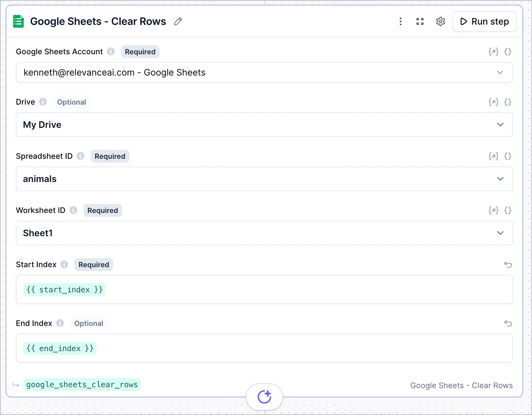The image size is (532, 415).
Task: Click the Google Sheets logo icon
Action: pos(18,22)
